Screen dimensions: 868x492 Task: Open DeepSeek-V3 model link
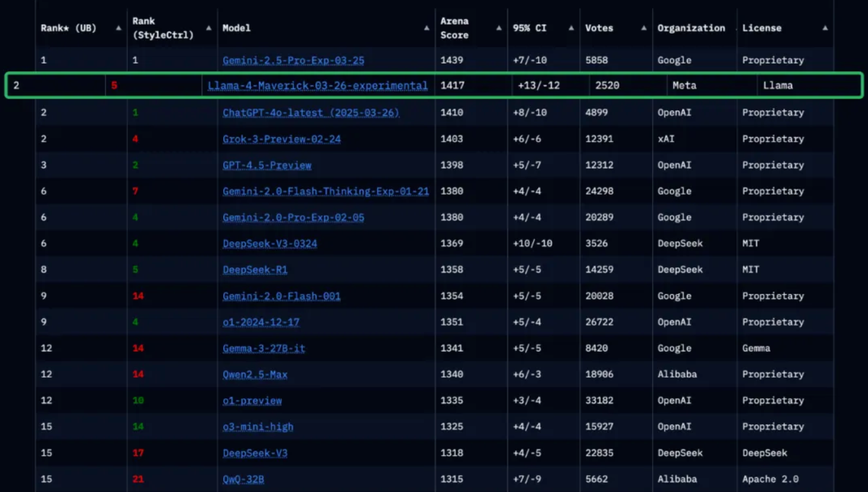pyautogui.click(x=255, y=453)
